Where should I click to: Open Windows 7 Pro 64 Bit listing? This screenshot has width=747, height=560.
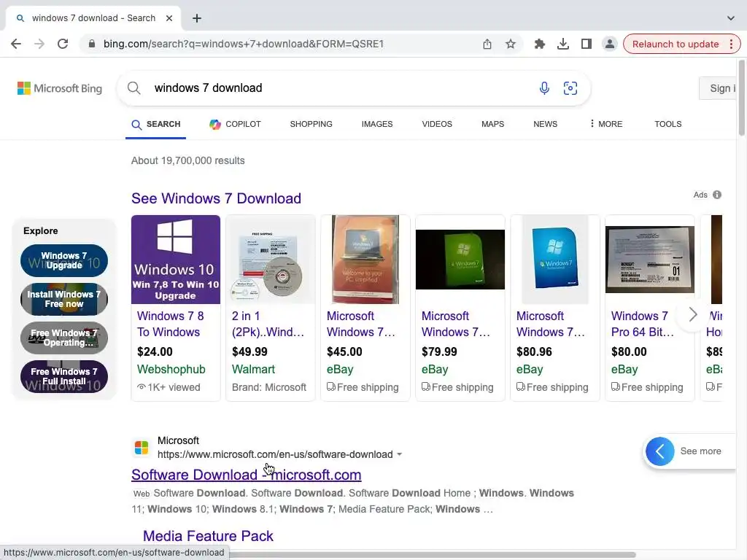(x=642, y=324)
